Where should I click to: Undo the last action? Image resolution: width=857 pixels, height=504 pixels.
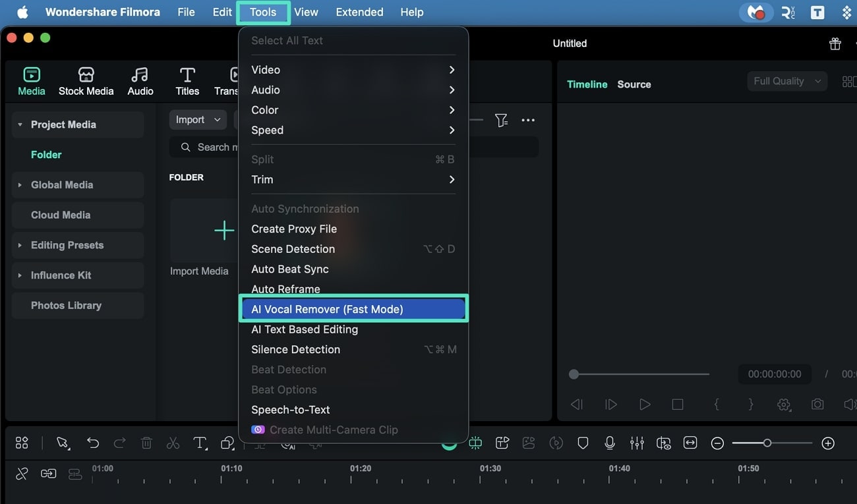click(x=93, y=443)
